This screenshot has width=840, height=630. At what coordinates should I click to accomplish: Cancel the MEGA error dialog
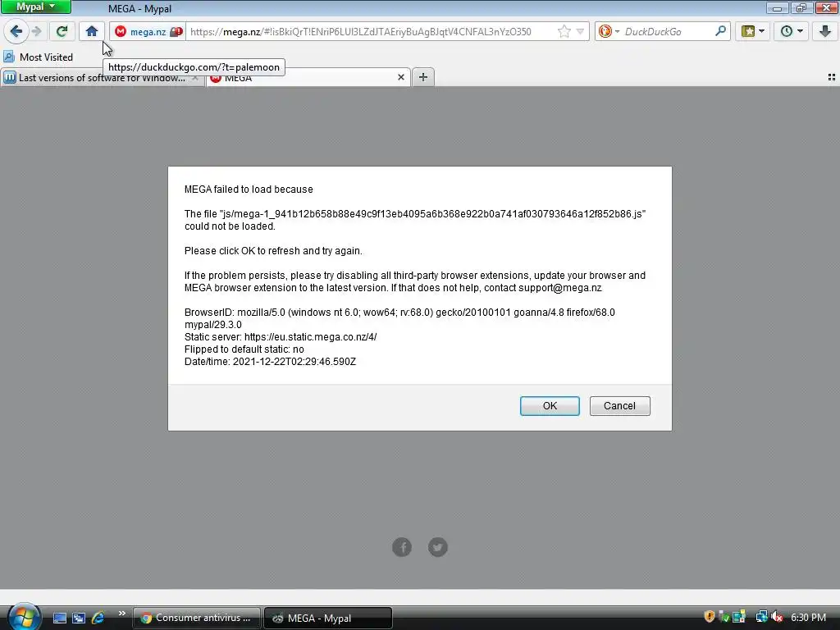[x=619, y=405]
